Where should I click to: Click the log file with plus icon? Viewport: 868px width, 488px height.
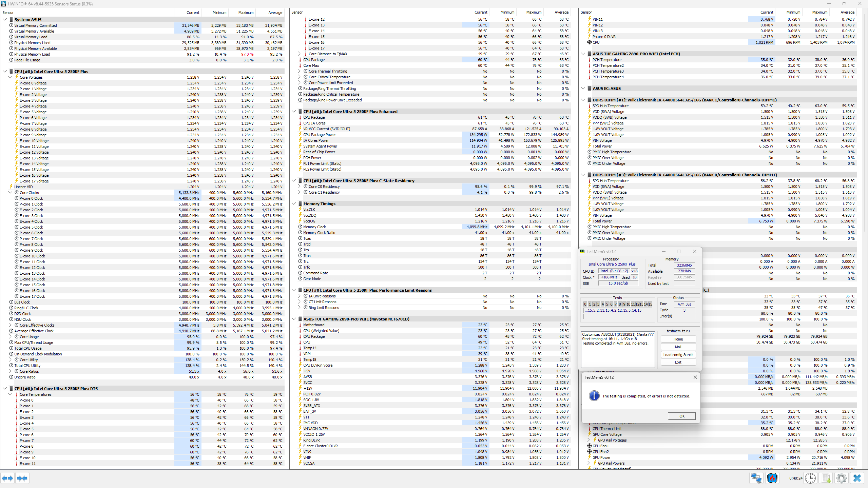826,478
